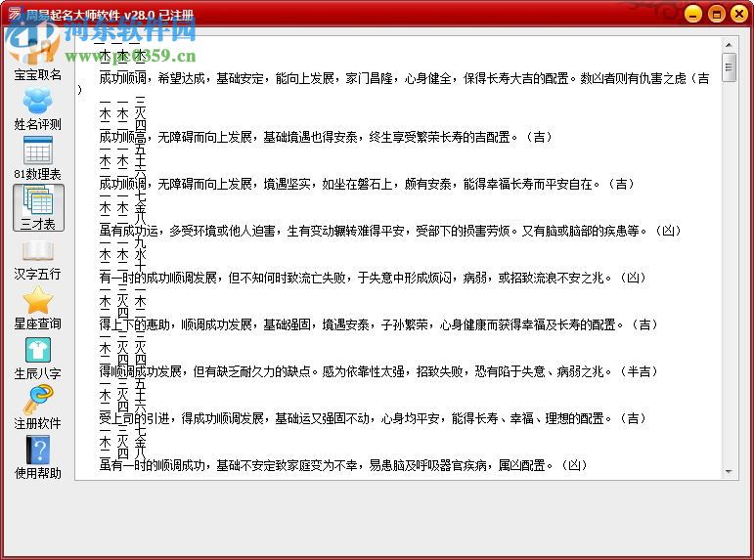Open the 星座查询 star icon
The height and width of the screenshot is (560, 754).
tap(37, 308)
